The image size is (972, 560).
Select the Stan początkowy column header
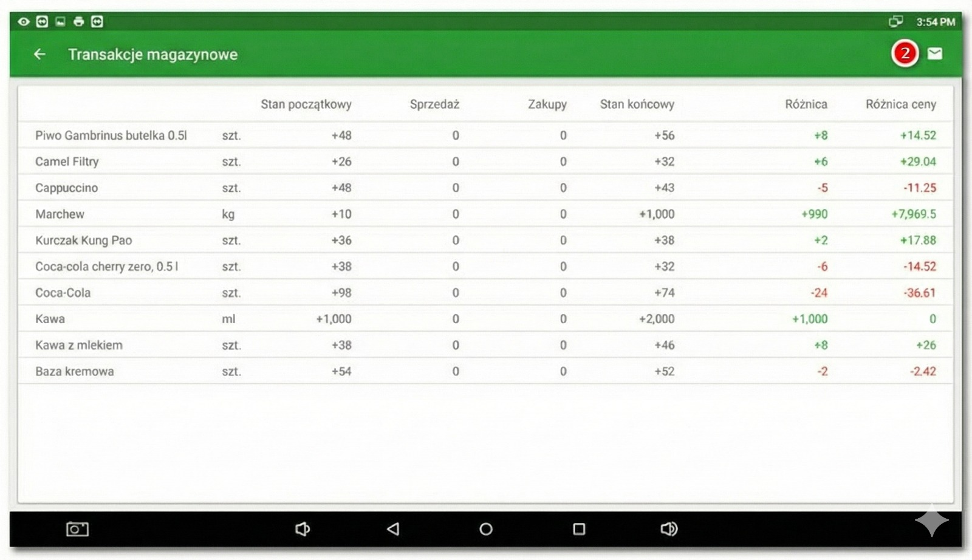[x=306, y=104]
